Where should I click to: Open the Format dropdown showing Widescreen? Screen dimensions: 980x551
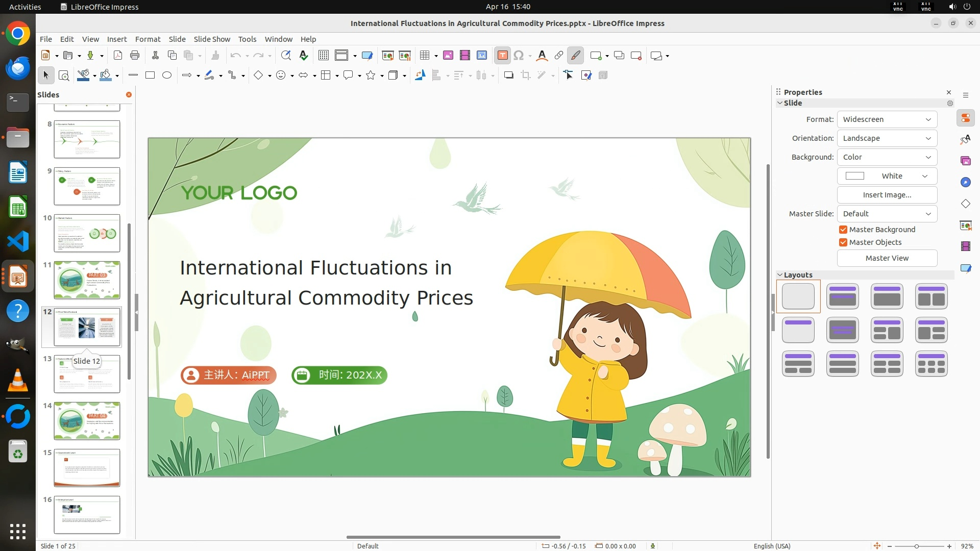point(887,119)
